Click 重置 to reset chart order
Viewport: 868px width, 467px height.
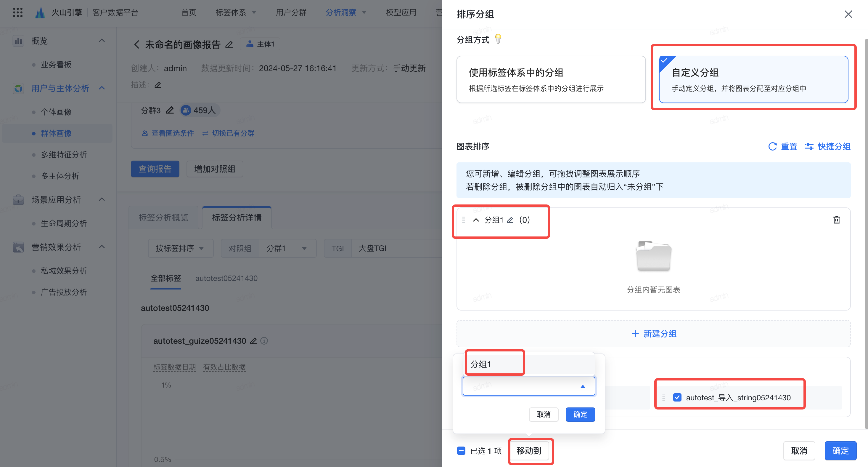click(783, 146)
